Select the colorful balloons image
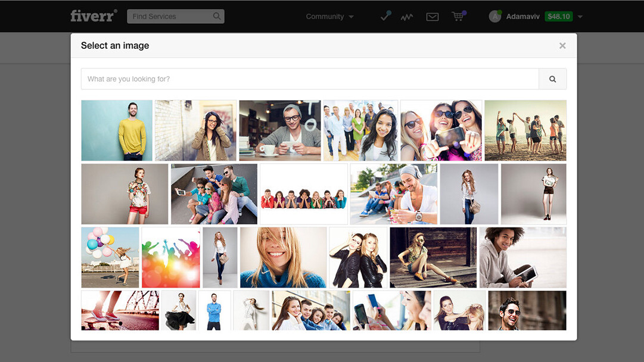644x362 pixels. (x=110, y=257)
